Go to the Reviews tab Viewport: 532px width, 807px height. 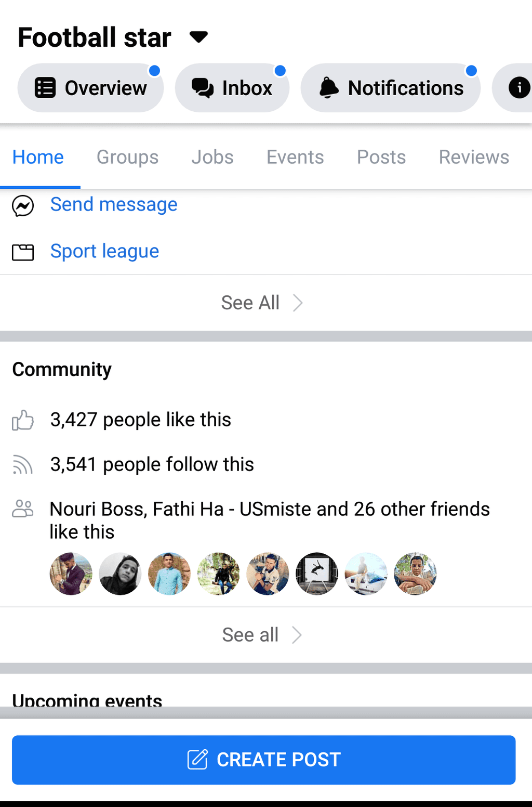point(474,157)
